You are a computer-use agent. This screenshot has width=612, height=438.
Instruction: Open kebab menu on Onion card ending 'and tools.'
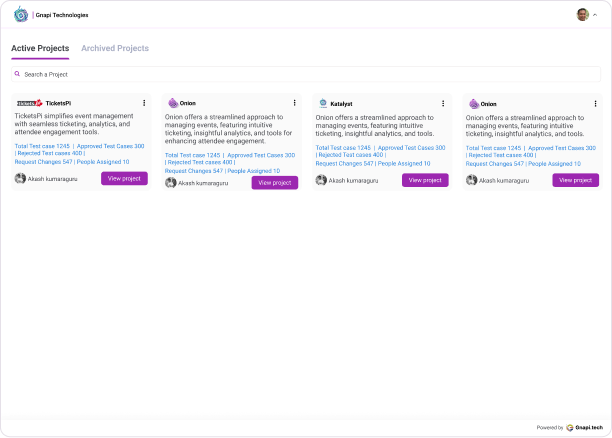coord(595,103)
